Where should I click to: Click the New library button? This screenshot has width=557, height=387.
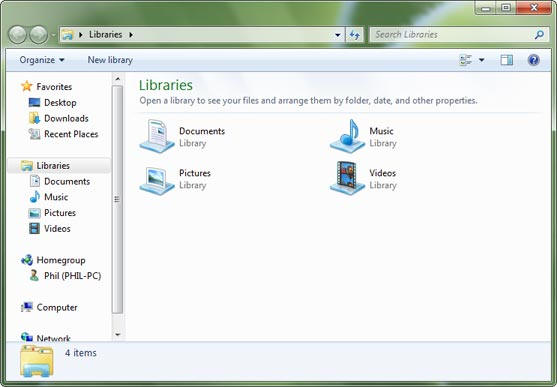[110, 60]
